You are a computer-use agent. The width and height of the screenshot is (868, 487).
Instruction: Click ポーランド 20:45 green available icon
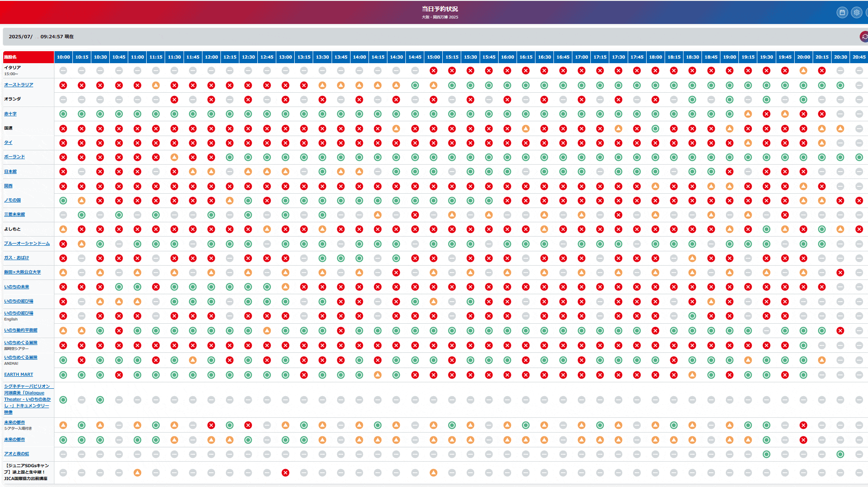pos(859,157)
